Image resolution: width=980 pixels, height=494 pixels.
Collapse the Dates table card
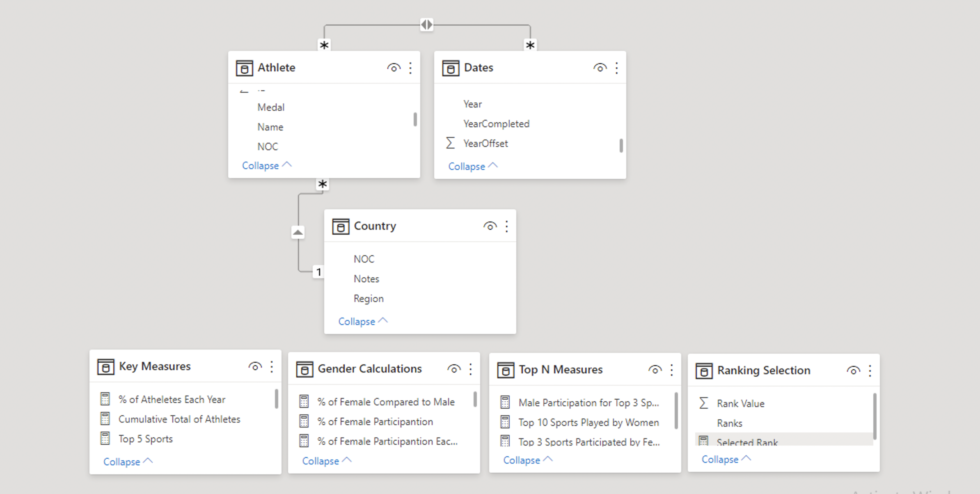pos(473,167)
